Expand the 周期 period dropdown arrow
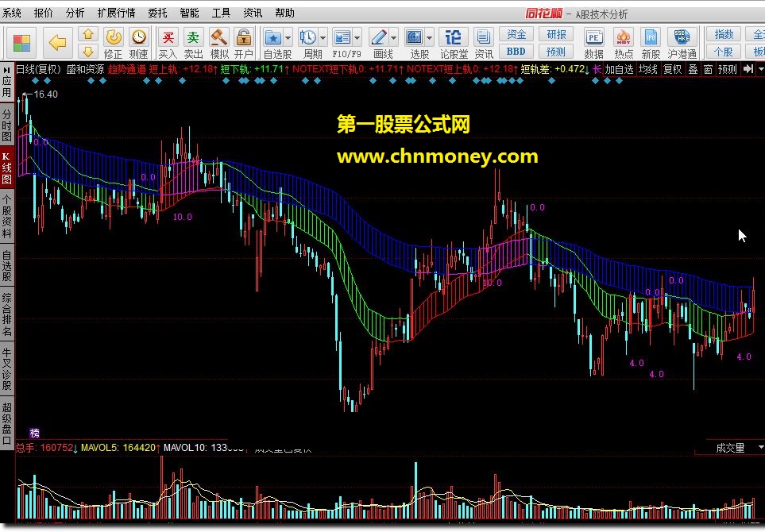Image resolution: width=765 pixels, height=532 pixels. (x=323, y=37)
